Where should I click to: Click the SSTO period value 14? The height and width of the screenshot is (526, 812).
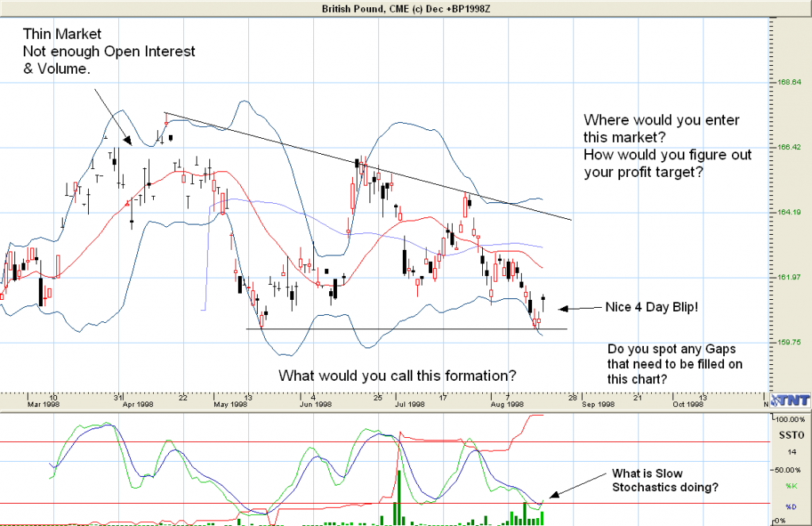coord(789,451)
